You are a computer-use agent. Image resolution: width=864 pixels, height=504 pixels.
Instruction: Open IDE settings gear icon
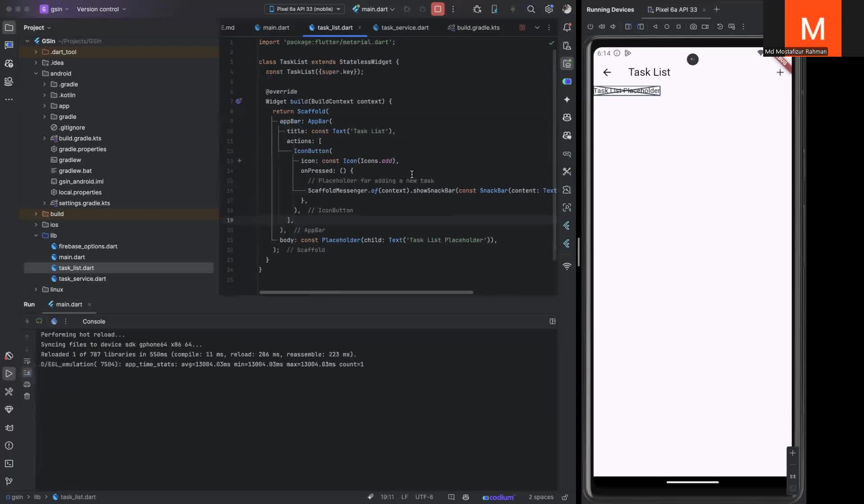click(x=549, y=9)
